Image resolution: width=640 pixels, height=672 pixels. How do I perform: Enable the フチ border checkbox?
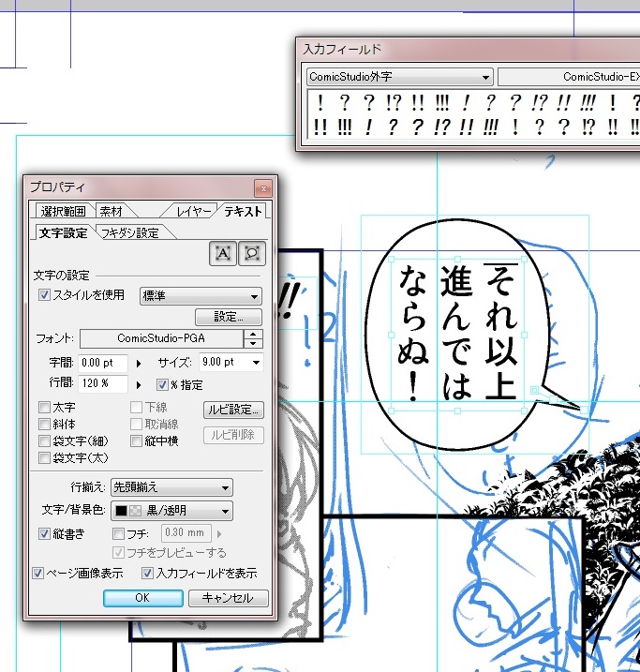118,534
